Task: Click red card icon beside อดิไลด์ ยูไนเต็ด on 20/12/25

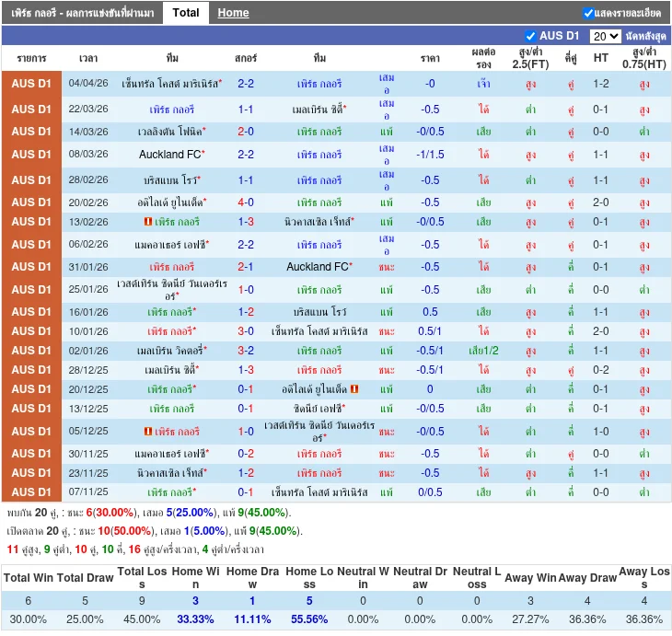Action: (x=354, y=389)
